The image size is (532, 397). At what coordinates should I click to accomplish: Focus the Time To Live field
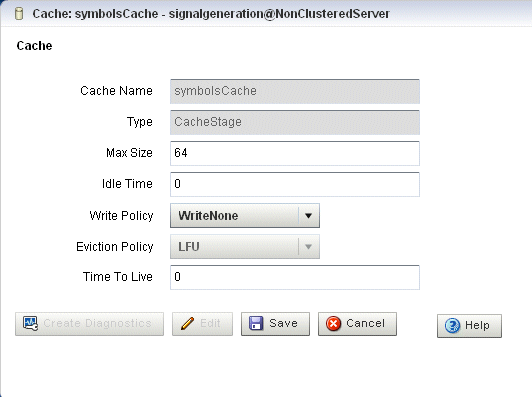[295, 277]
